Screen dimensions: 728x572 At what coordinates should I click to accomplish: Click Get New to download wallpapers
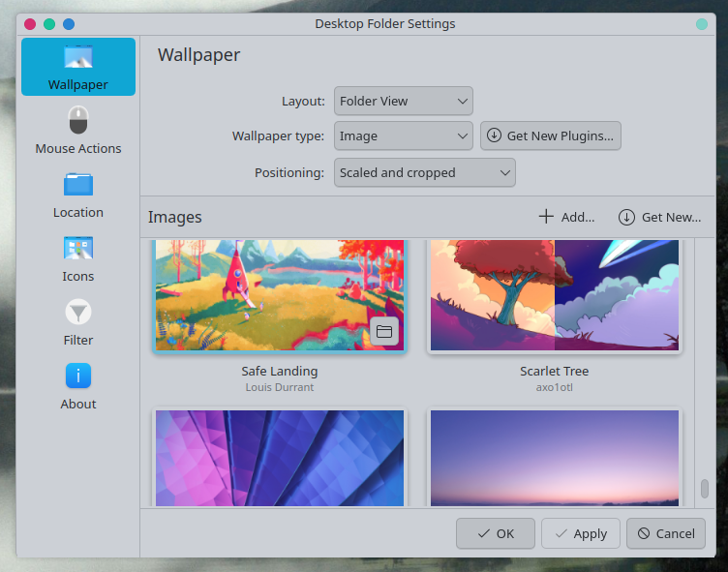click(660, 217)
